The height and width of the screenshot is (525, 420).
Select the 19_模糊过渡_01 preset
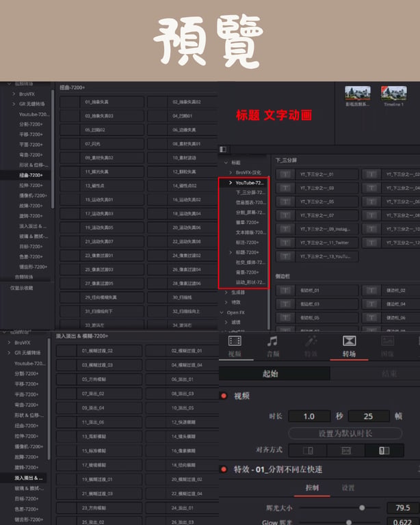(99, 479)
